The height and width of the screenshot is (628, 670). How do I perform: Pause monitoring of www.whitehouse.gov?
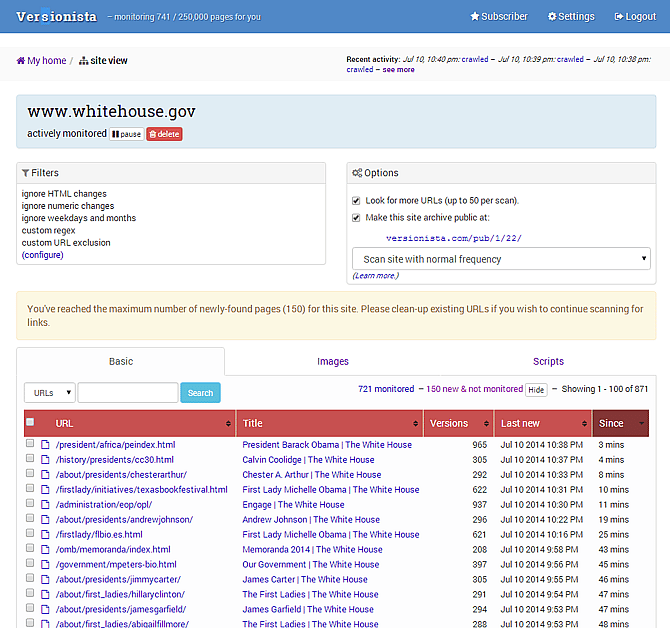[126, 134]
